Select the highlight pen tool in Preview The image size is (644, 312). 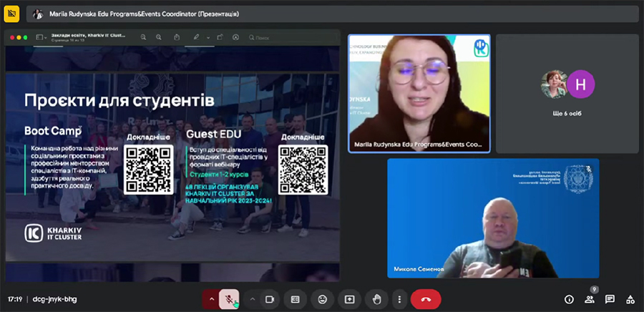[x=196, y=37]
